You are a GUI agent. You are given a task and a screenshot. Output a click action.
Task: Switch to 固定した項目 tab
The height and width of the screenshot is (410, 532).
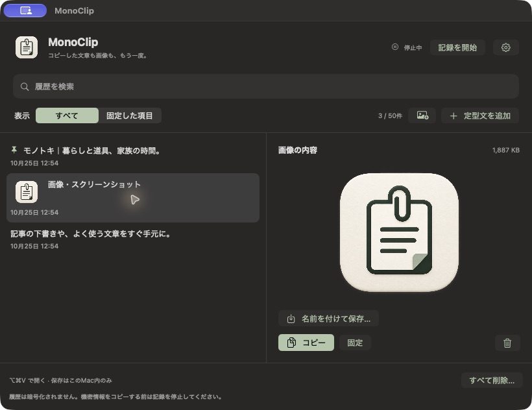130,115
